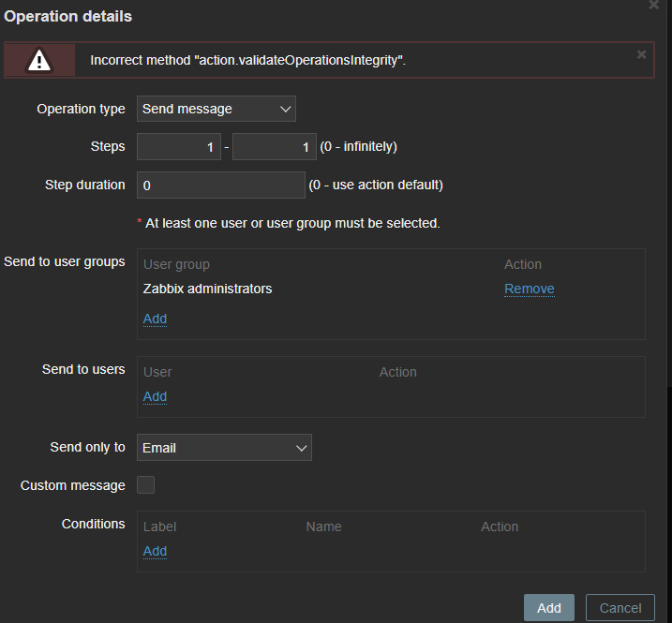Image resolution: width=672 pixels, height=623 pixels.
Task: Cancel the operation details dialog
Action: [620, 608]
